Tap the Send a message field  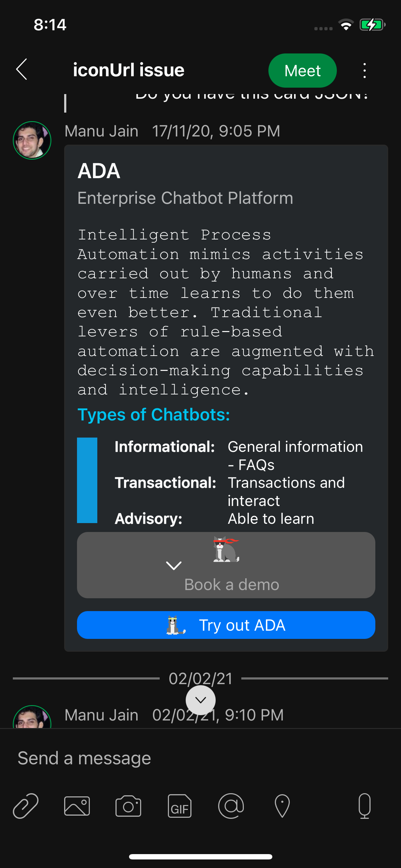[x=84, y=758]
